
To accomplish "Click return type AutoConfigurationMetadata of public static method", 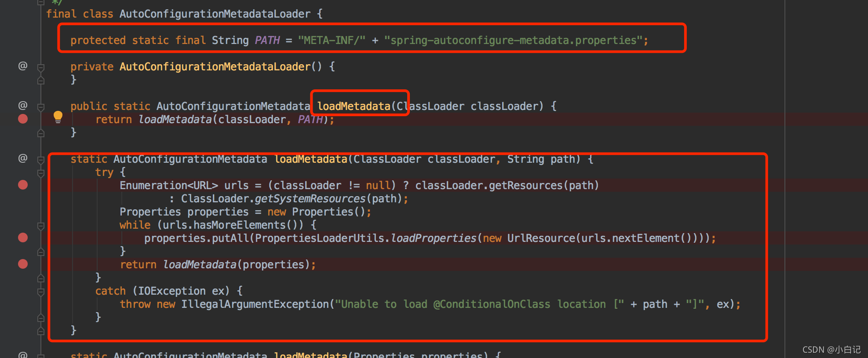I will tap(233, 106).
